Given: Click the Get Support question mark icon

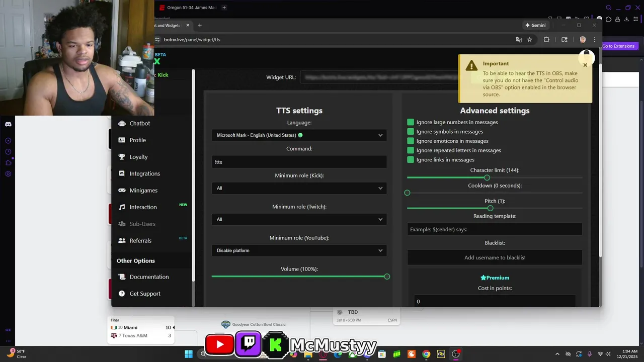Looking at the screenshot, I should [122, 294].
